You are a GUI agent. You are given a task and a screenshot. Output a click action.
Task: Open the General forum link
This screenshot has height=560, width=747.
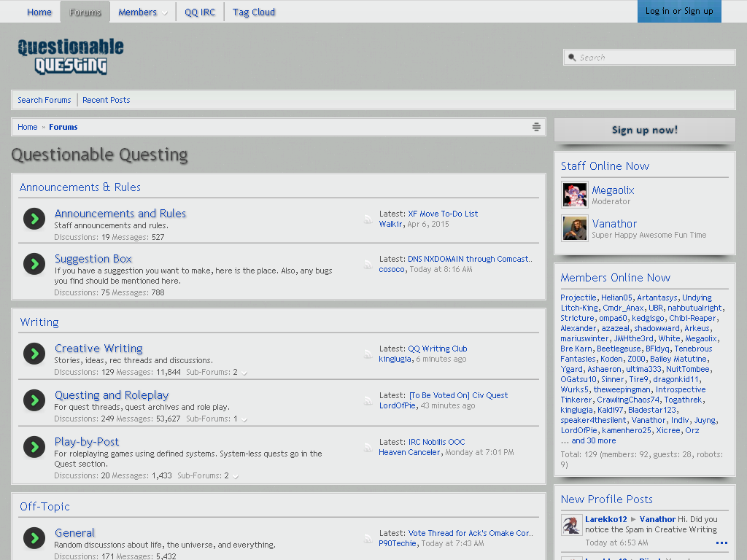click(x=74, y=532)
